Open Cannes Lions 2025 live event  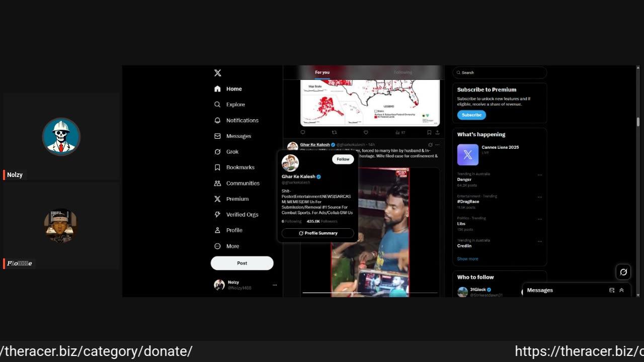coord(500,154)
